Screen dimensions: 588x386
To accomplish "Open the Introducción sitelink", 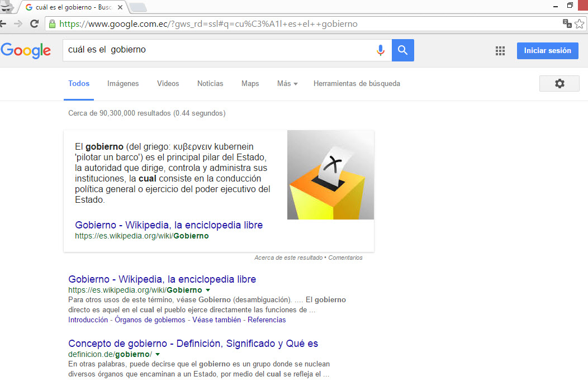I will click(x=88, y=320).
